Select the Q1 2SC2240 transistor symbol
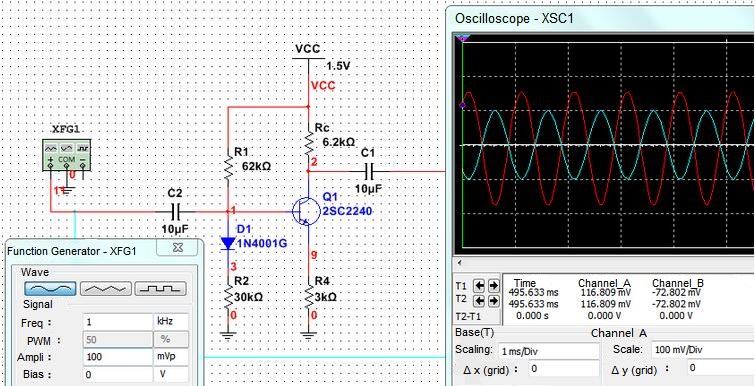This screenshot has width=755, height=386. pyautogui.click(x=306, y=211)
